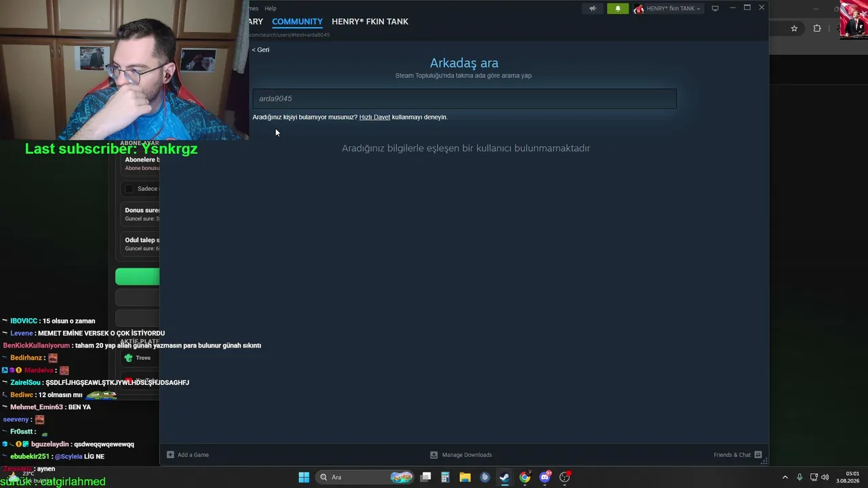Click the microphone tray icon
868x488 pixels.
tap(800, 477)
